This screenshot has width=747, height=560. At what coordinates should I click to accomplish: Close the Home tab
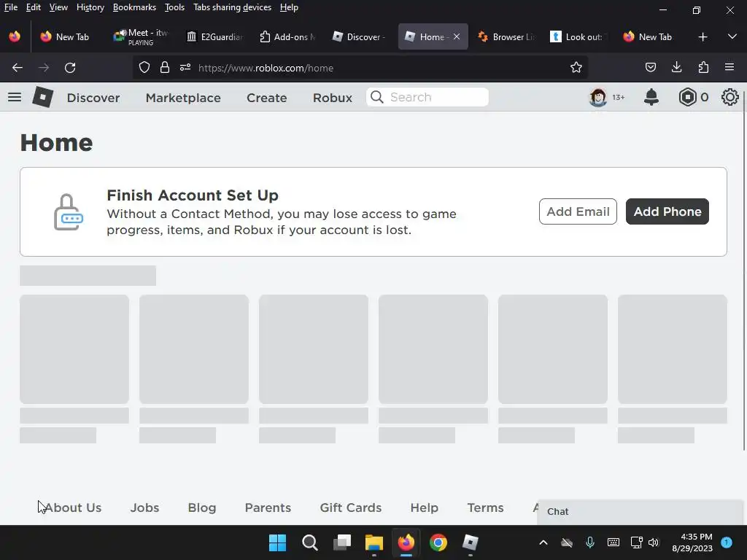pyautogui.click(x=457, y=36)
